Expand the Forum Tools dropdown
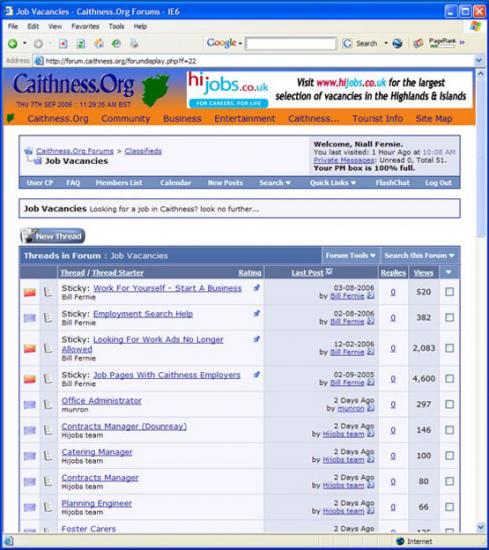Image resolution: width=489 pixels, height=550 pixels. [x=350, y=256]
